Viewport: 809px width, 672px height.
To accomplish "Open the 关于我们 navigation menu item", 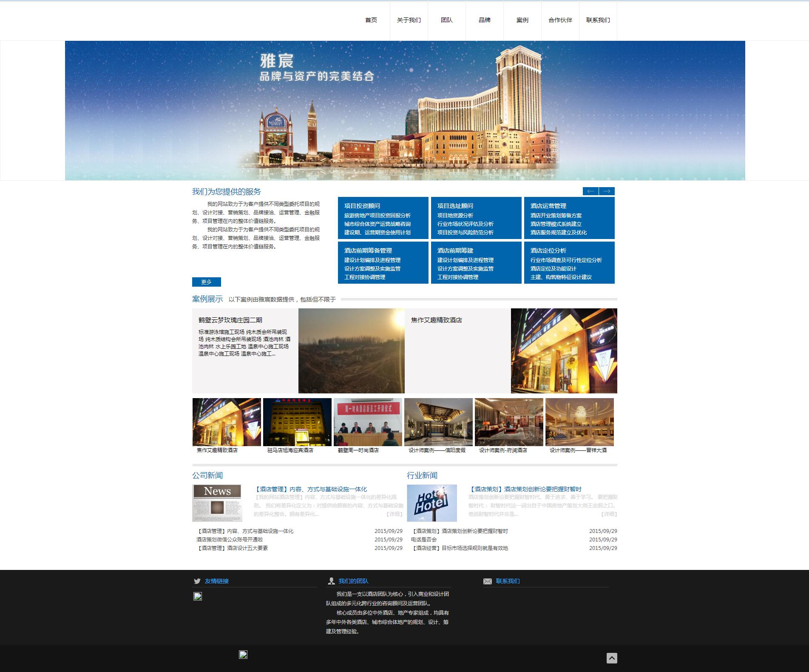I will (x=409, y=20).
